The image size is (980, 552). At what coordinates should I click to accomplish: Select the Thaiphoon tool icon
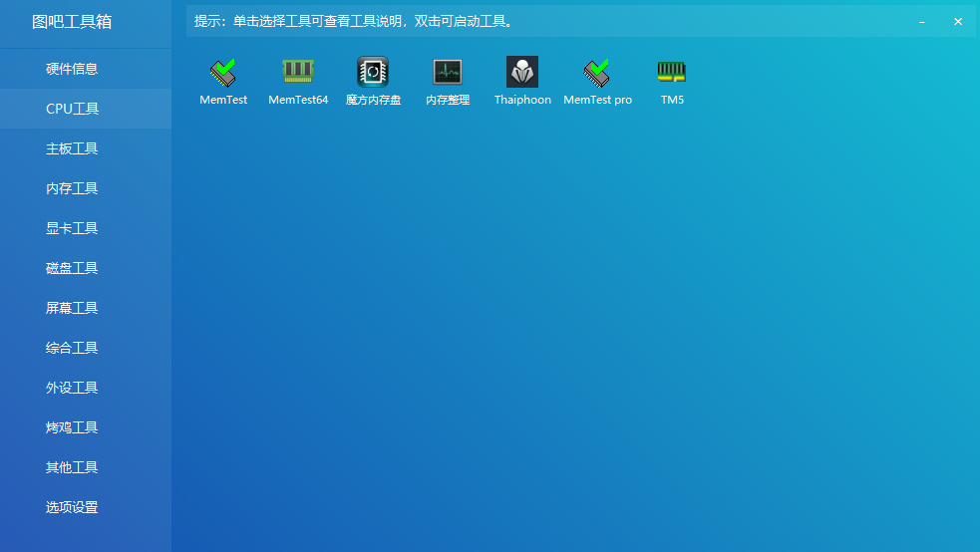pyautogui.click(x=522, y=72)
